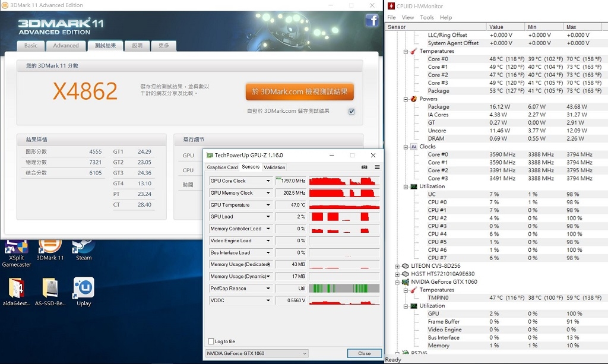Click the HWMonitor title bar lightning icon

(x=391, y=6)
